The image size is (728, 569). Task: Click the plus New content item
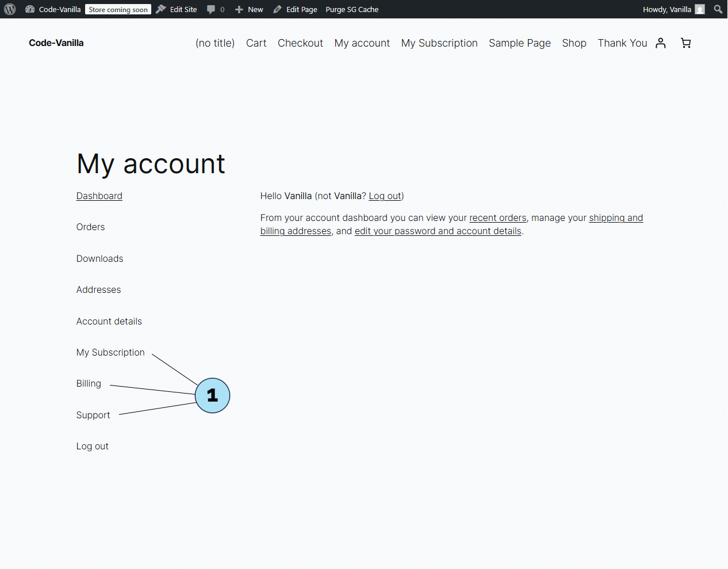(x=249, y=9)
